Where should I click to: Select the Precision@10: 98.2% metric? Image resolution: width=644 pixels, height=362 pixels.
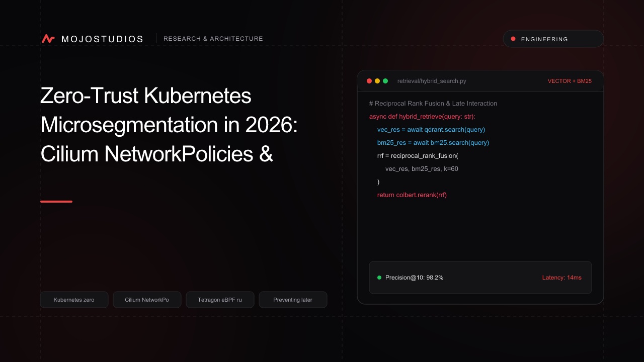(x=414, y=278)
